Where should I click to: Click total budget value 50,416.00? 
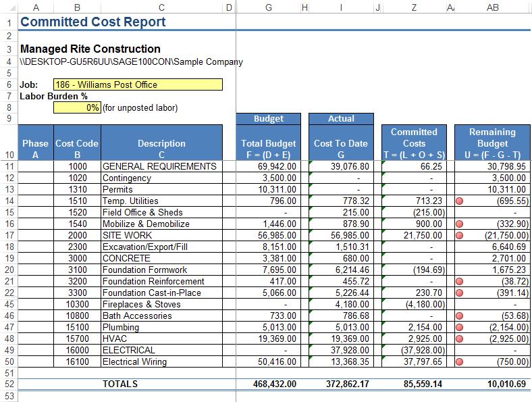click(x=269, y=361)
